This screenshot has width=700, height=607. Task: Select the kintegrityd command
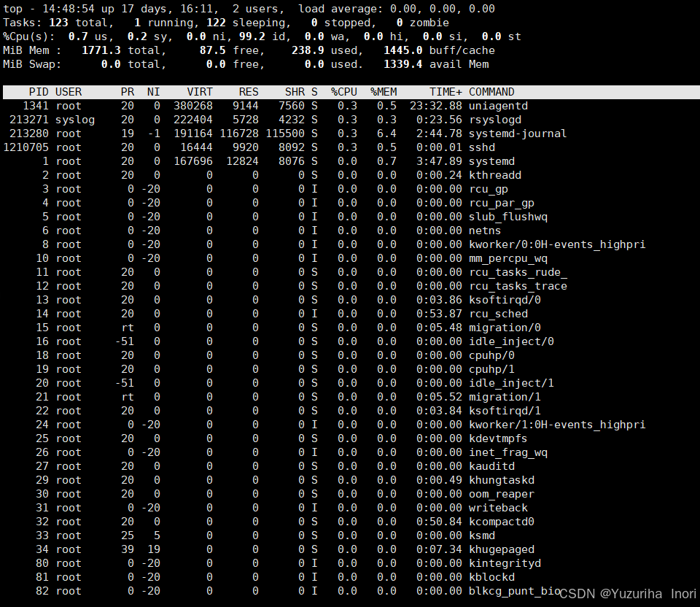point(505,562)
